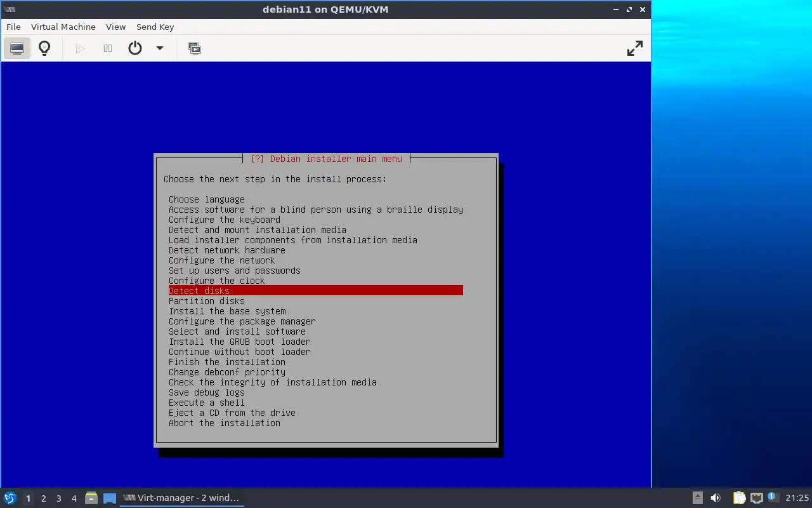Open the network status tray icon
Screen dimensions: 812x508
tap(756, 498)
